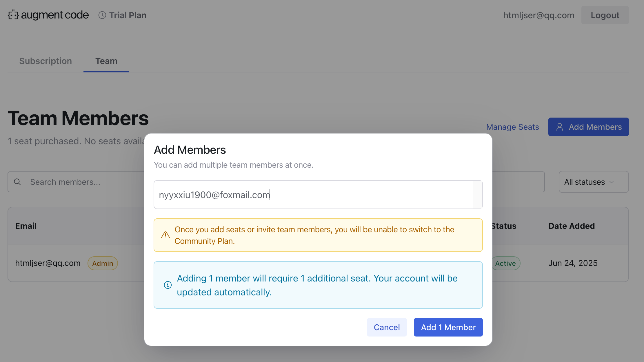Click the Date Added column header
This screenshot has width=644, height=362.
tap(571, 226)
